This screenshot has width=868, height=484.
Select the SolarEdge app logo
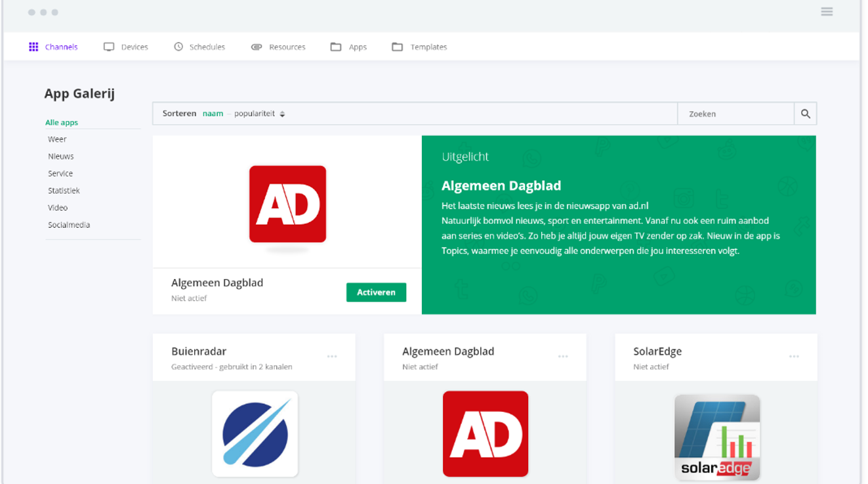tap(717, 437)
